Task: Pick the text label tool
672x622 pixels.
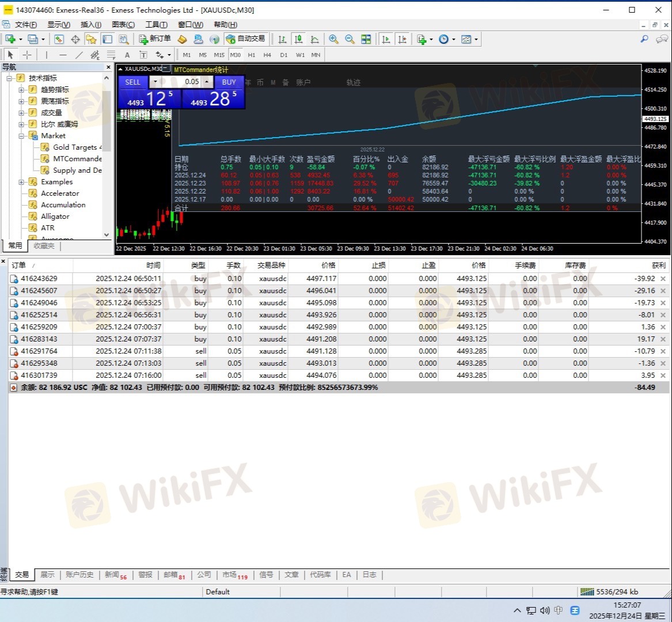Action: 127,55
